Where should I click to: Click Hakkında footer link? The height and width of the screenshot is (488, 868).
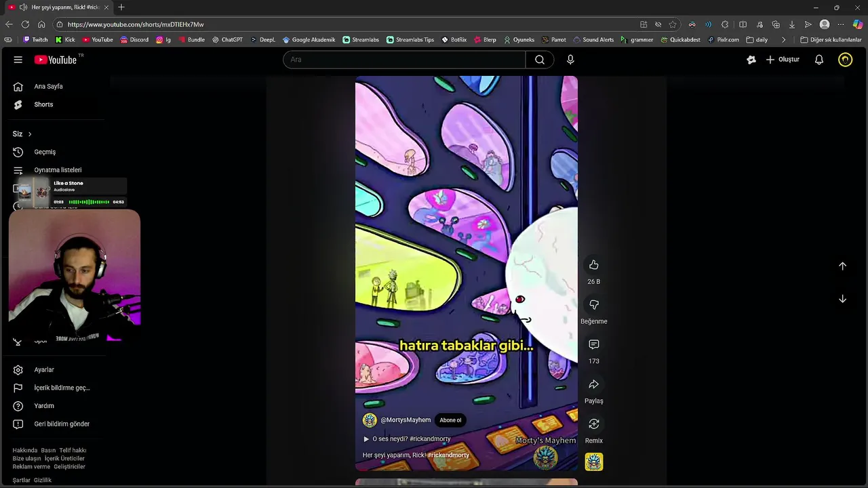click(24, 451)
